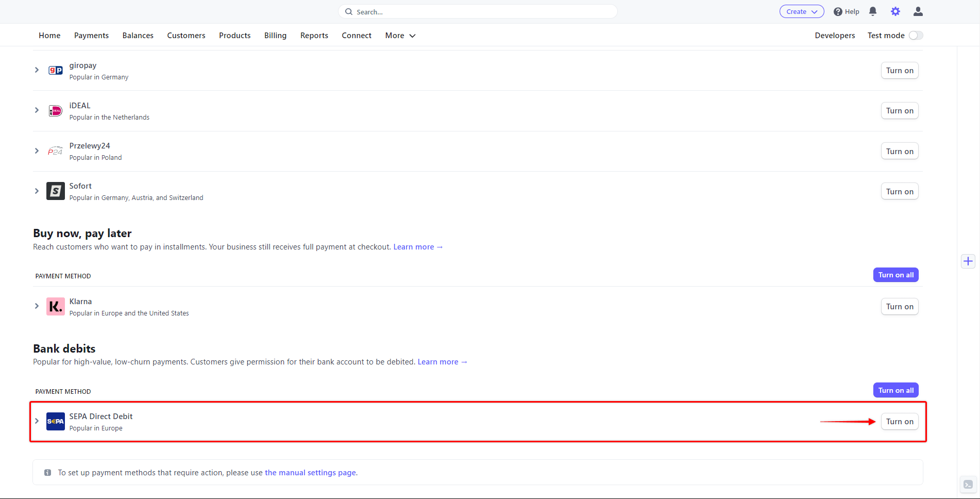Click the Sofort logo icon
The width and height of the screenshot is (980, 499).
(55, 191)
